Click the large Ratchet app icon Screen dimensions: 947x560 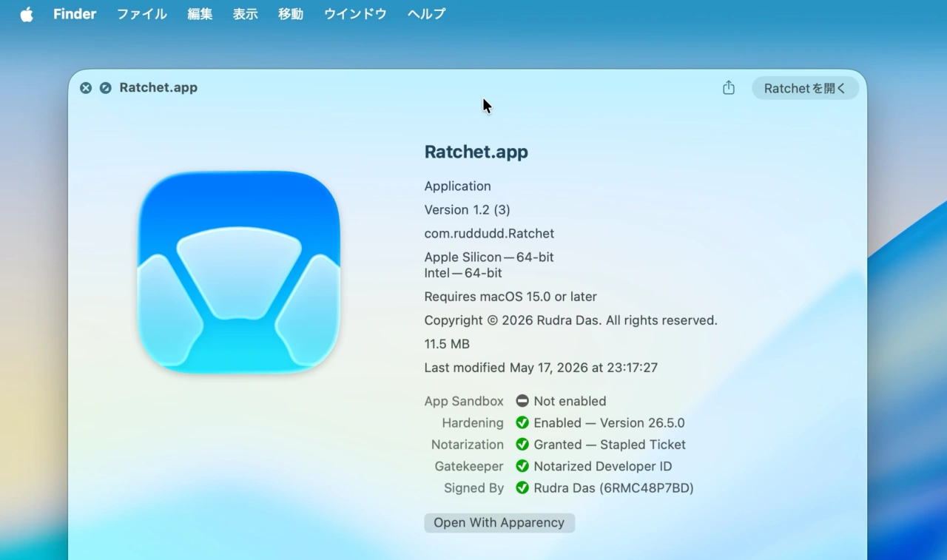coord(239,272)
